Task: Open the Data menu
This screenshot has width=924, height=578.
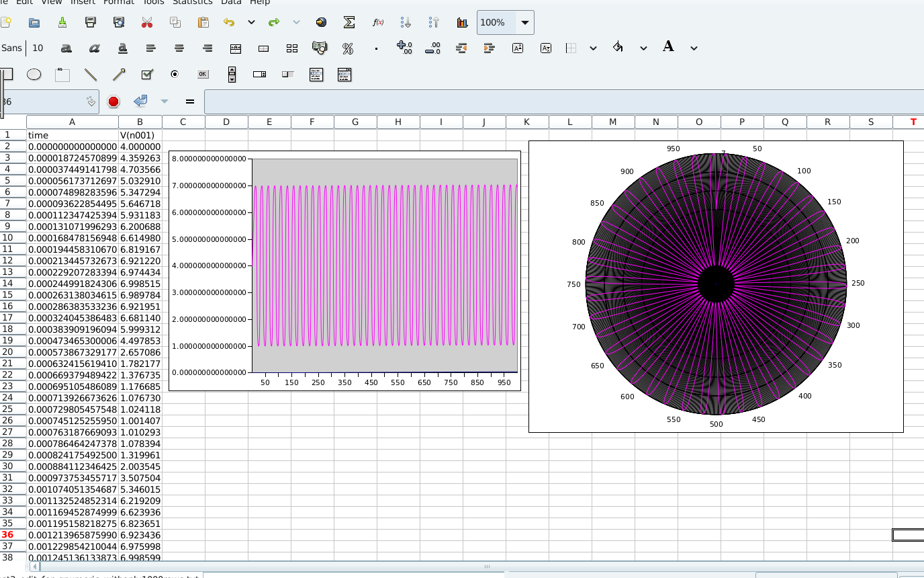Action: coord(231,2)
